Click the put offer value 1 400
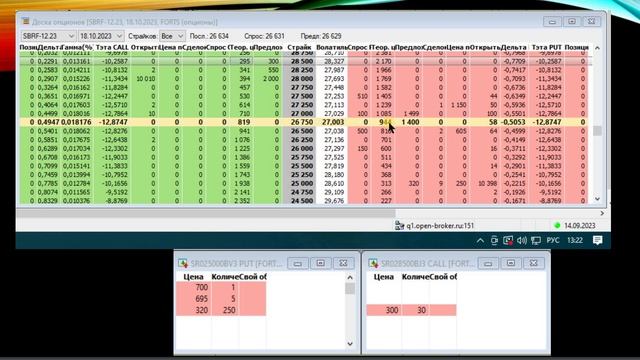This screenshot has height=360, width=640. tap(410, 122)
